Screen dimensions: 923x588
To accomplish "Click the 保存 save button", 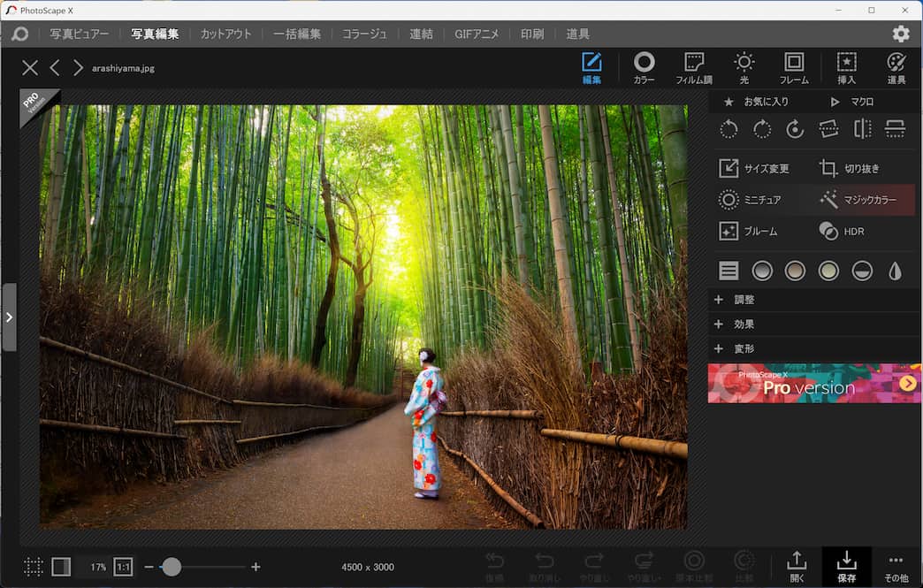I will tap(847, 567).
